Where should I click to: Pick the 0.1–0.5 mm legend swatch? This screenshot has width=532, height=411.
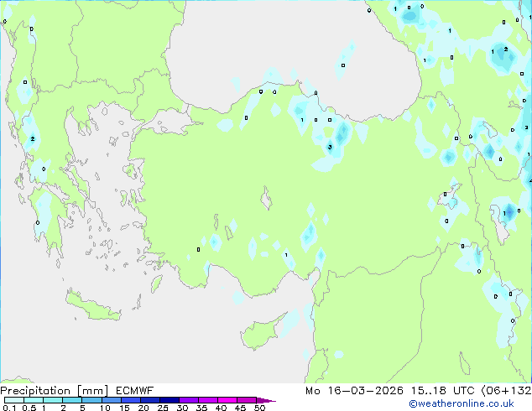(x=14, y=400)
